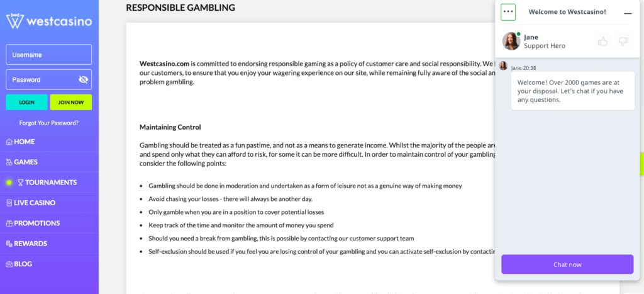This screenshot has width=644, height=294.
Task: Click Jane's support agent avatar
Action: [x=511, y=42]
